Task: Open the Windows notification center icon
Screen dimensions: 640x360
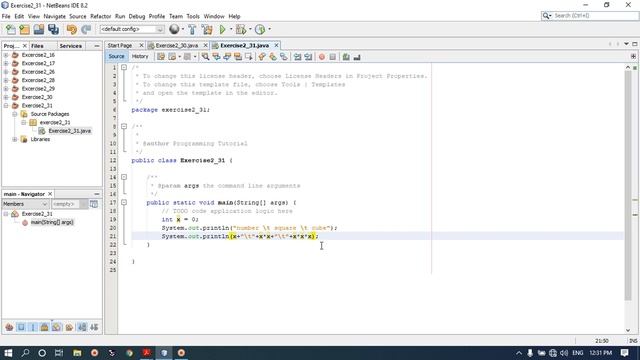Action: (x=624, y=353)
